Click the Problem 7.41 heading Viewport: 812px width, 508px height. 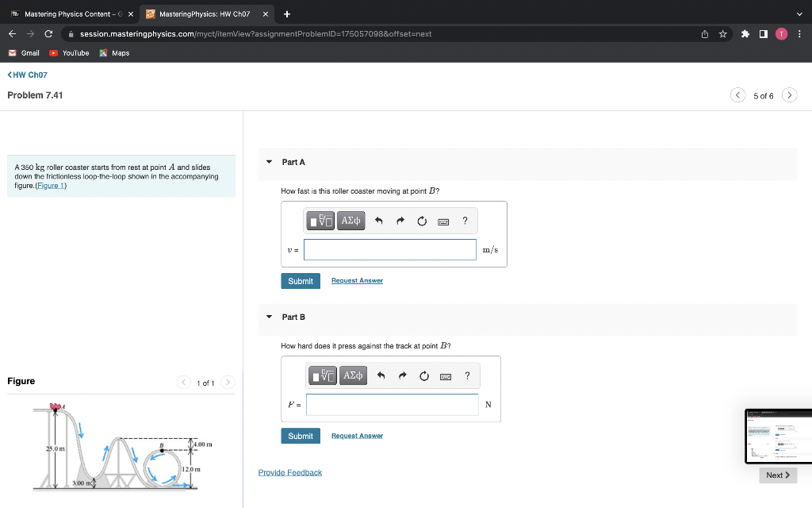coord(35,95)
